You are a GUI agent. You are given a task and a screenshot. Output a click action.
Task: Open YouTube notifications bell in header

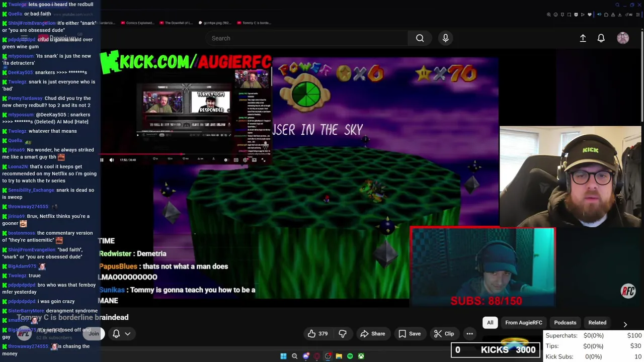(601, 38)
